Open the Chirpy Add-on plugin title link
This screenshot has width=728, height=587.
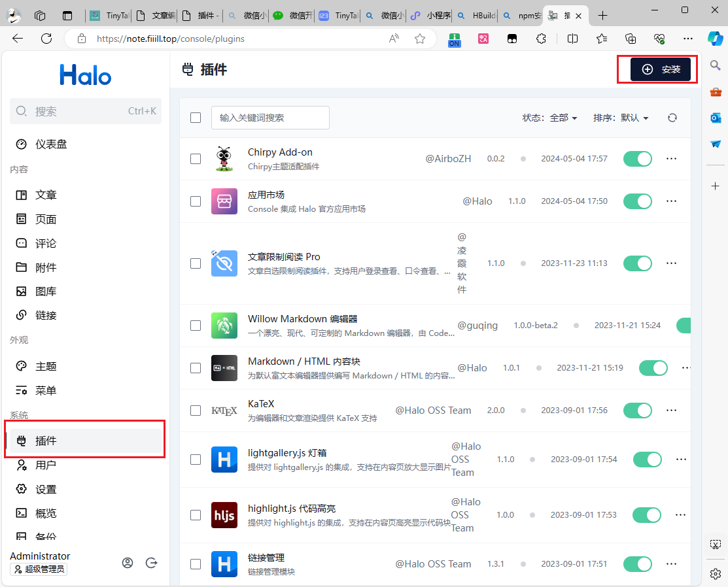click(x=280, y=152)
